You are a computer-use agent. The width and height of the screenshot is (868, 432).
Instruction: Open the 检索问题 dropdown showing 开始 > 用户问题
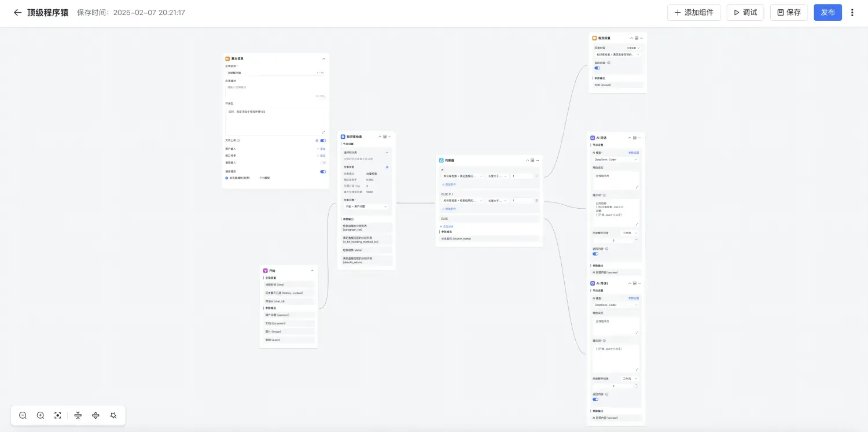[x=366, y=206]
